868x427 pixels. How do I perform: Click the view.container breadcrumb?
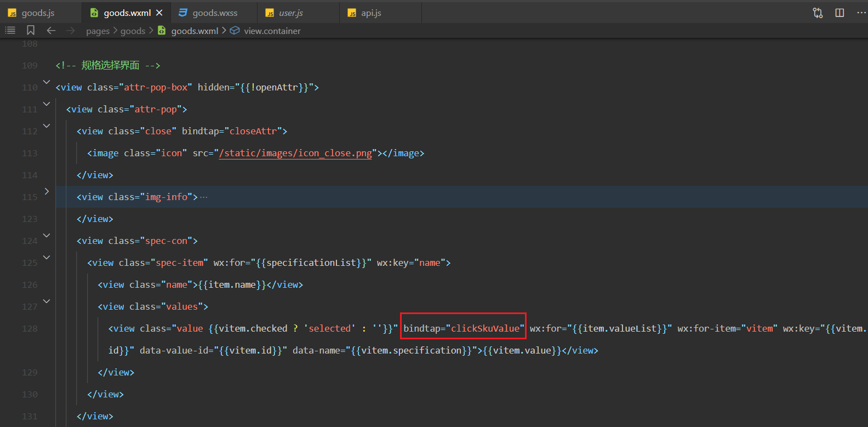[272, 31]
